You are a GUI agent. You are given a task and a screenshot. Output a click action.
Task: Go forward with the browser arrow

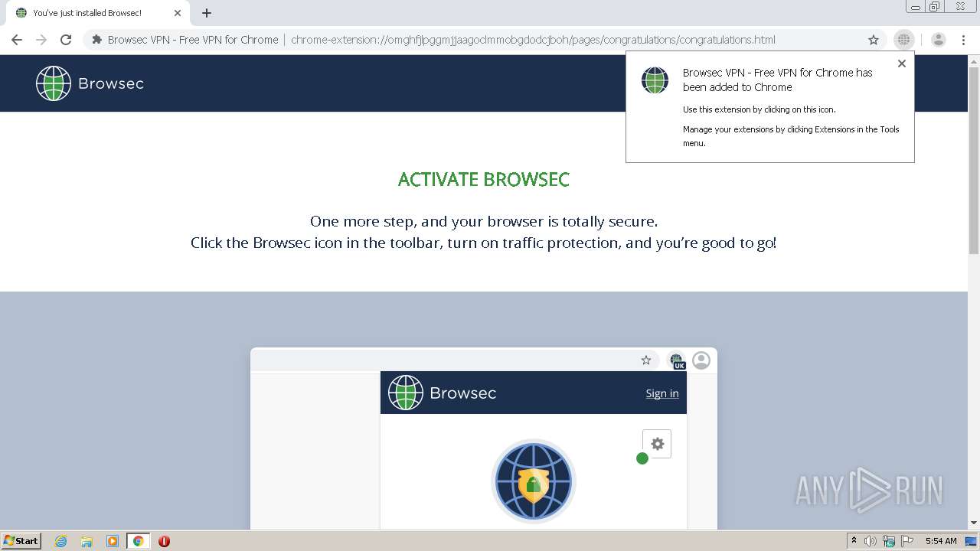pyautogui.click(x=41, y=40)
